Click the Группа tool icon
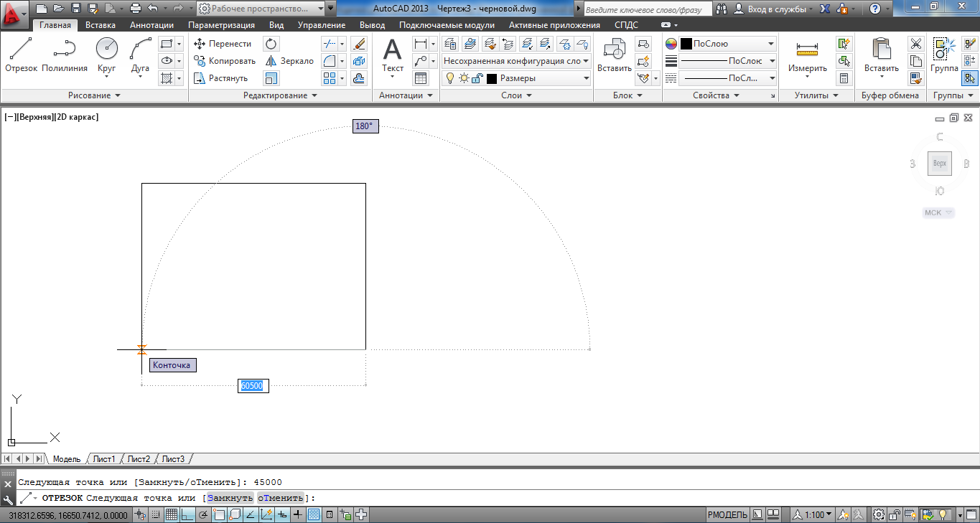980x523 pixels. (944, 56)
